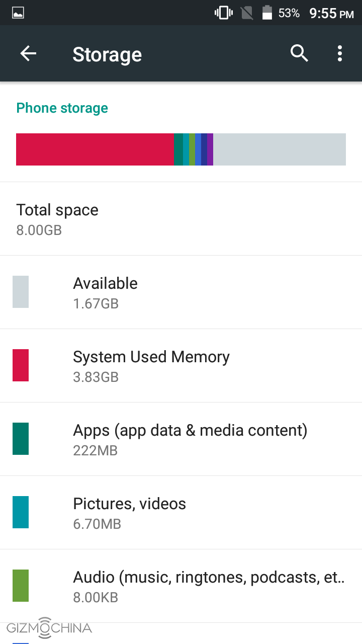The width and height of the screenshot is (362, 644).
Task: Tap the back arrow in Storage header
Action: tap(28, 54)
